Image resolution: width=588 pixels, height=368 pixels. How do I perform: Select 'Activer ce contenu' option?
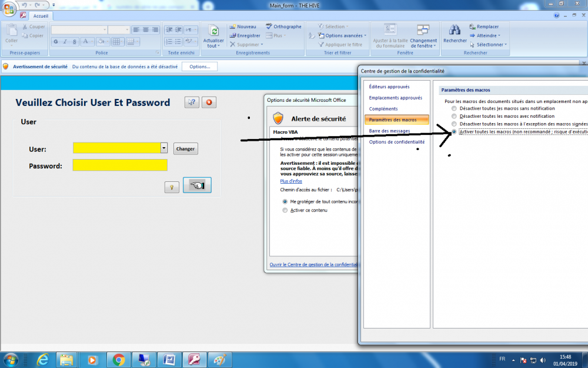[285, 210]
